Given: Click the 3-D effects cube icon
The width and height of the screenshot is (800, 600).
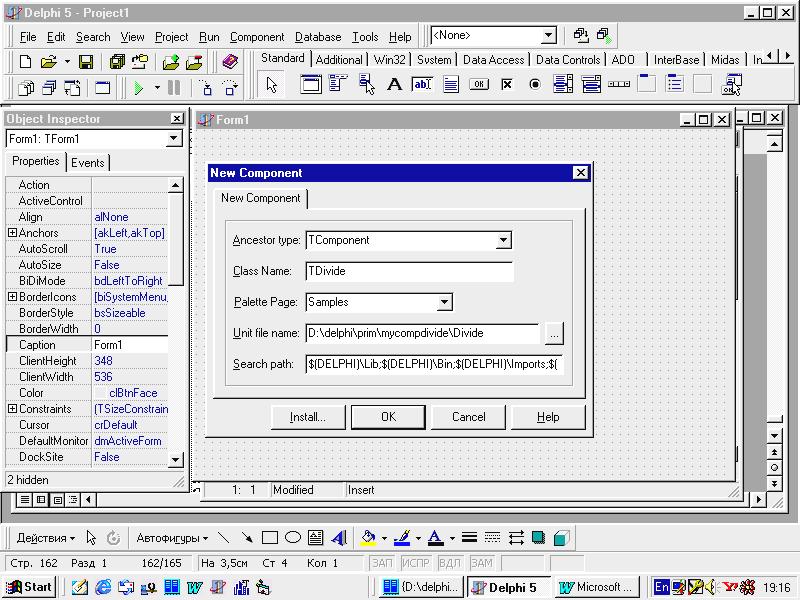Looking at the screenshot, I should click(x=561, y=538).
